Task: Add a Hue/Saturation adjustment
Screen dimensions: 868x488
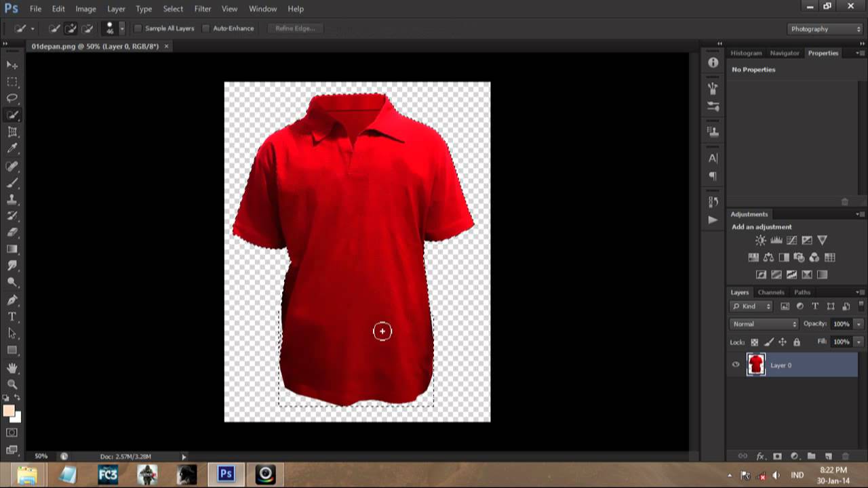Action: click(x=753, y=258)
